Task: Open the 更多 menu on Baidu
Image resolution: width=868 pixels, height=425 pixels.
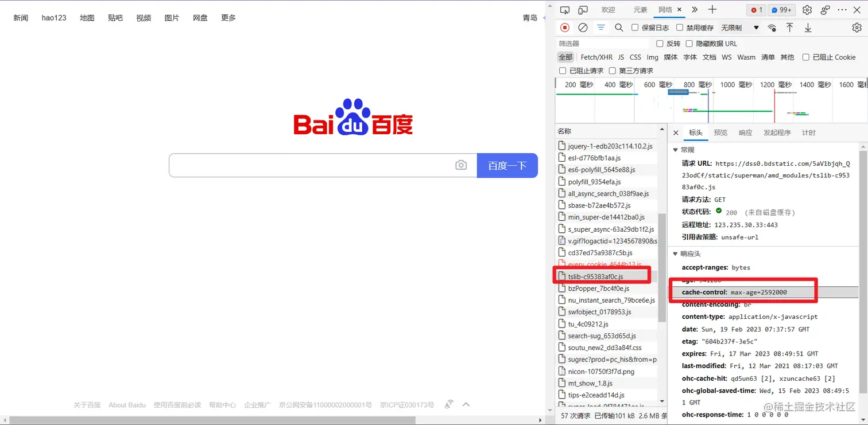Action: [x=228, y=18]
